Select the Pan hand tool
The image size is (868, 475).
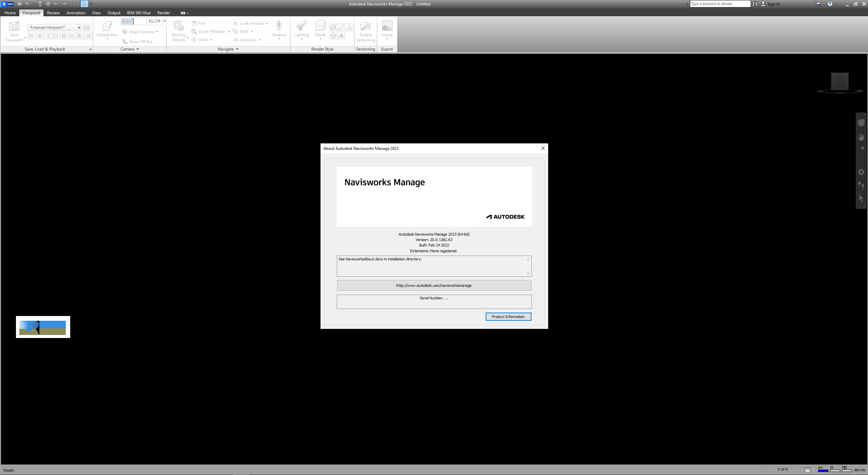click(x=198, y=23)
